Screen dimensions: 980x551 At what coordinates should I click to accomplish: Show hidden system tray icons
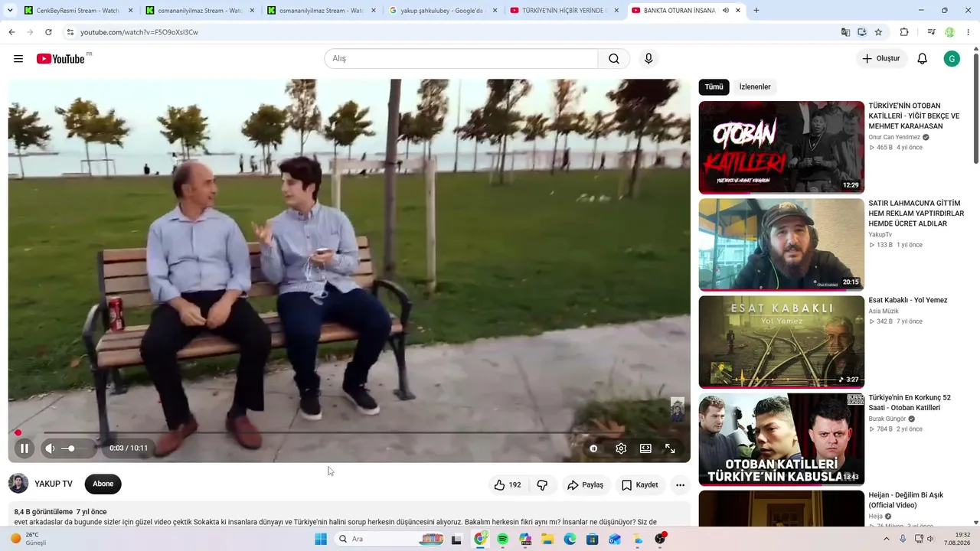(x=887, y=539)
